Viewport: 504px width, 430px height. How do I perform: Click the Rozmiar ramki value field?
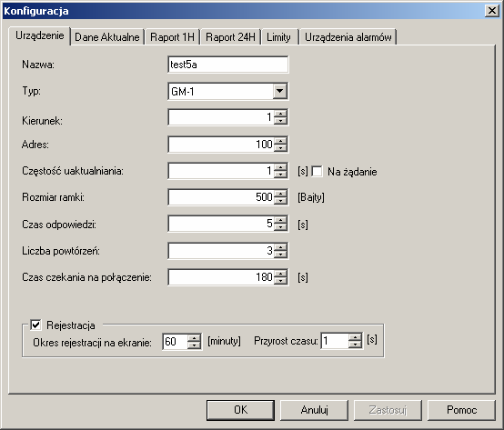point(221,197)
